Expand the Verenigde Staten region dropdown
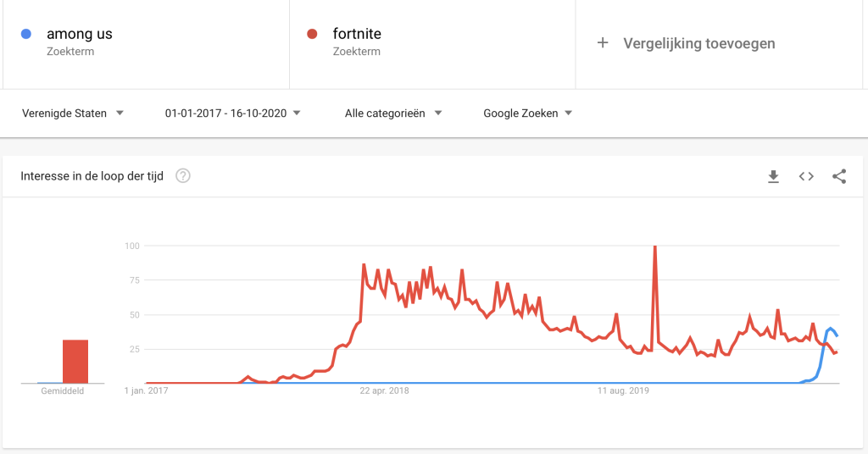Image resolution: width=868 pixels, height=454 pixels. [x=73, y=113]
